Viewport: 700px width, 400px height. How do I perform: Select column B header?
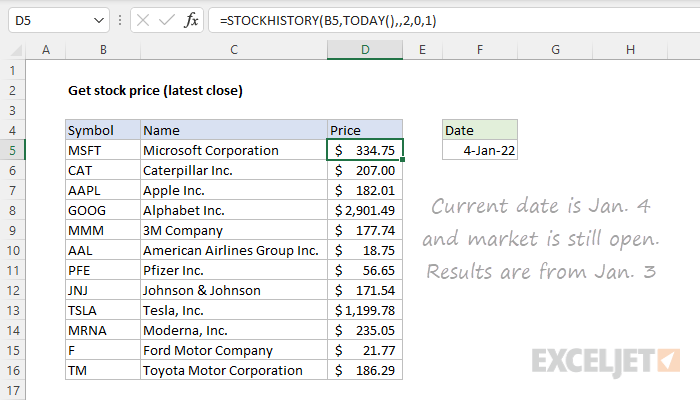pos(103,50)
